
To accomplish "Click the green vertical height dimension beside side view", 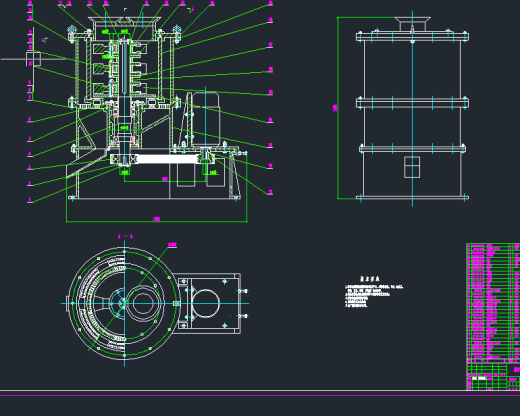I will click(x=336, y=108).
